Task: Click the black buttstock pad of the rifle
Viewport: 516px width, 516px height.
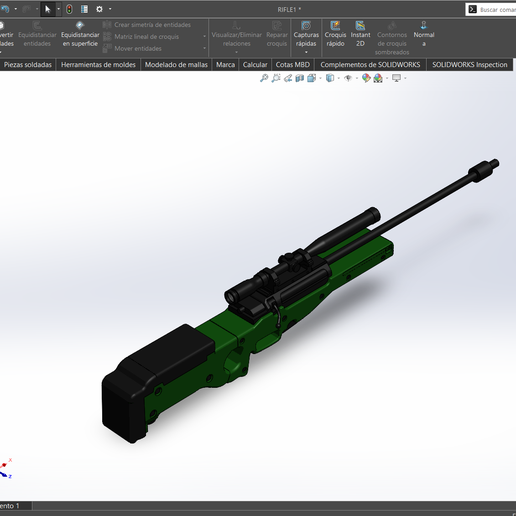Action: (123, 405)
